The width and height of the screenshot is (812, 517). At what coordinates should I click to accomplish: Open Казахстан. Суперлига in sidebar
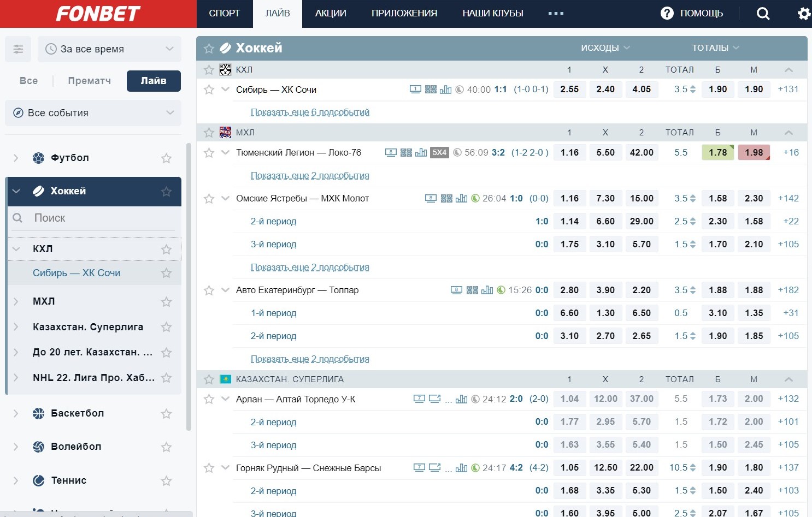tap(88, 327)
